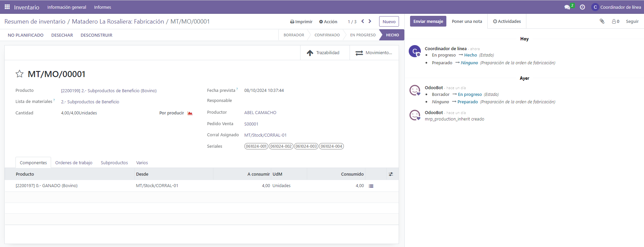This screenshot has height=247, width=644.
Task: Open the Actividades button
Action: (x=507, y=21)
